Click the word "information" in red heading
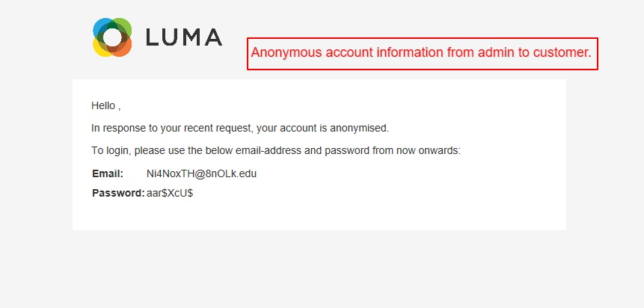 [x=402, y=53]
